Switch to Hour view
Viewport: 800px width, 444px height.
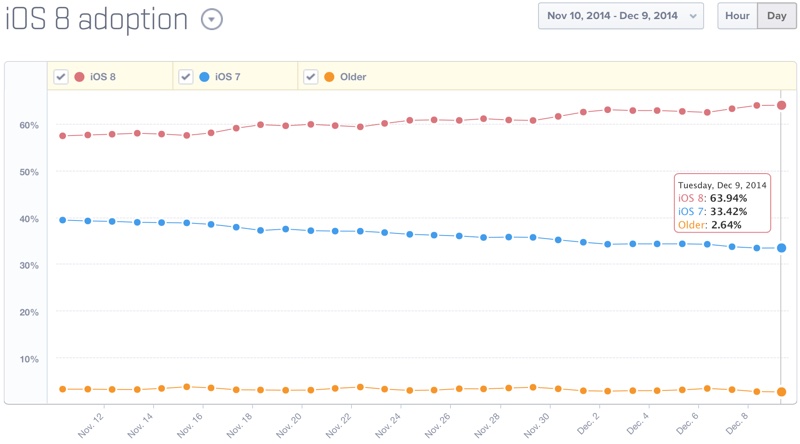(738, 16)
